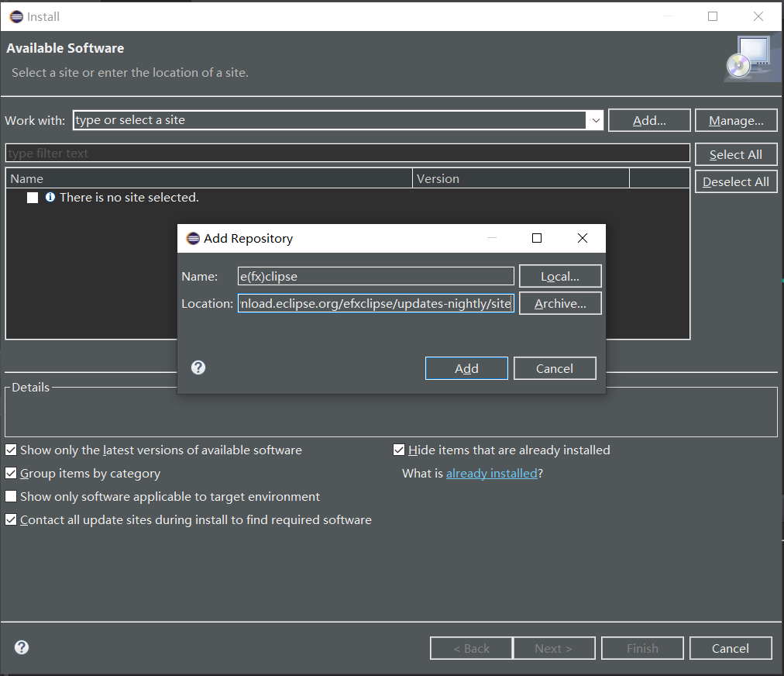Click the Name field containing e(fx)clipse
784x676 pixels.
click(376, 276)
